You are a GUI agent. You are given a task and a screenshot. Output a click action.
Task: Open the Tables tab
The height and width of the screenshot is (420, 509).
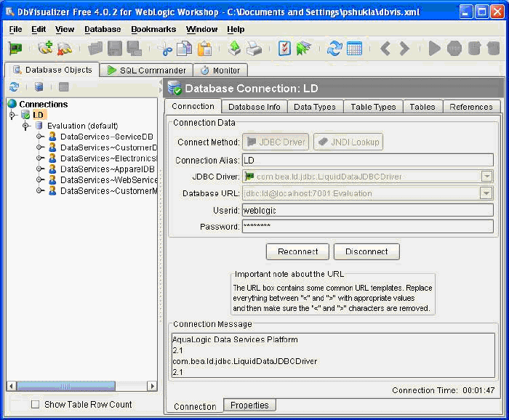click(422, 107)
